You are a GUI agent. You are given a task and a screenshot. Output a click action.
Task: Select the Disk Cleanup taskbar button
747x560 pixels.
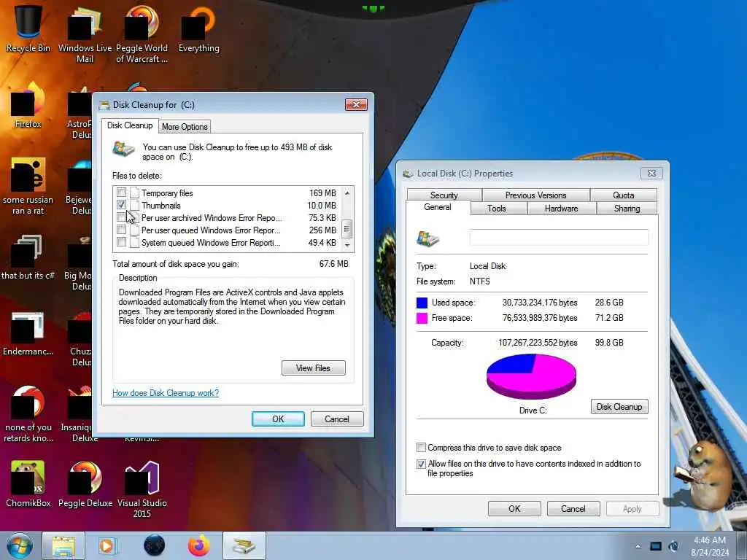[x=244, y=545]
